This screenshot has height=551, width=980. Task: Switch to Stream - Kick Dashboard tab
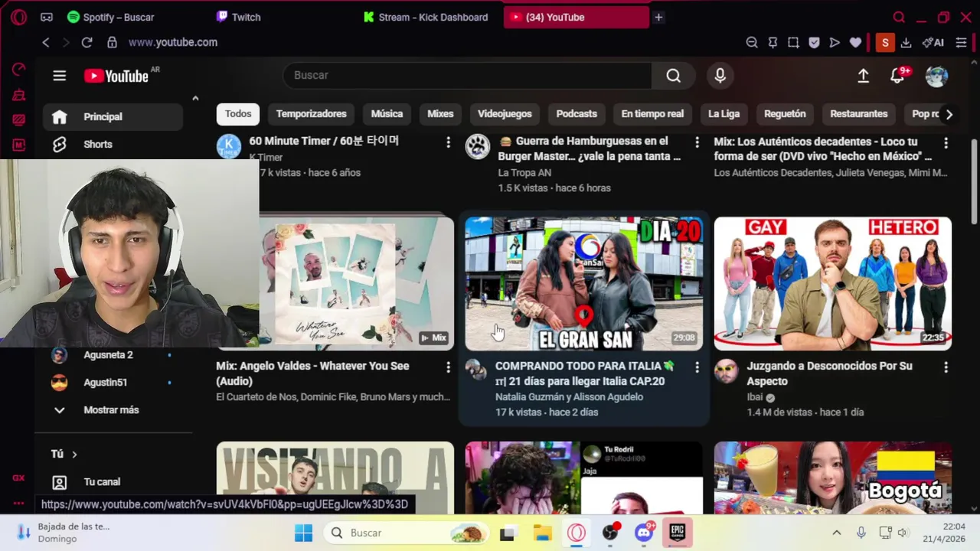pos(426,17)
